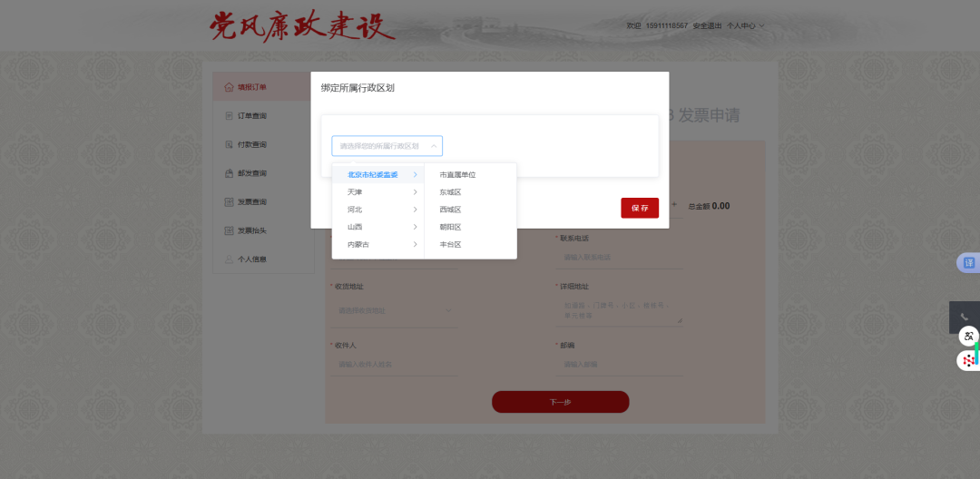Image resolution: width=980 pixels, height=479 pixels.
Task: Select 朝阳区 from the district list
Action: pos(450,227)
